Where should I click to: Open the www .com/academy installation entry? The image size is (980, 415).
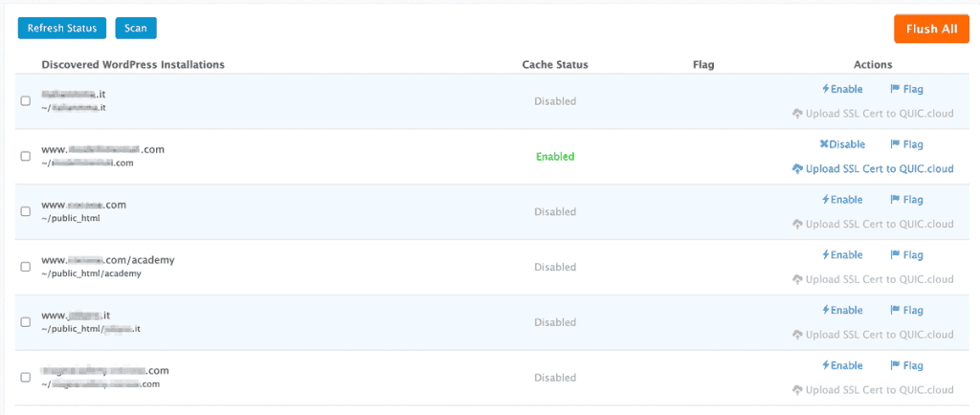point(108,259)
